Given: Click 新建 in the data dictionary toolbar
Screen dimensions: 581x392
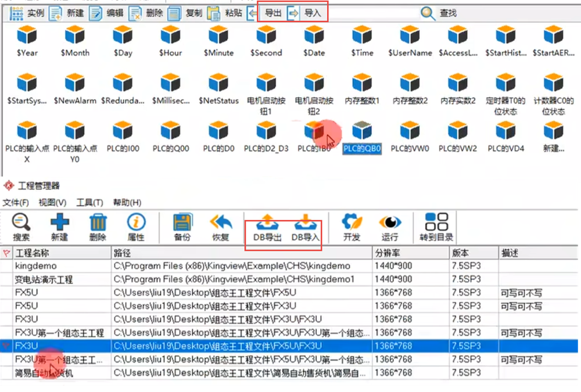Looking at the screenshot, I should click(x=67, y=13).
